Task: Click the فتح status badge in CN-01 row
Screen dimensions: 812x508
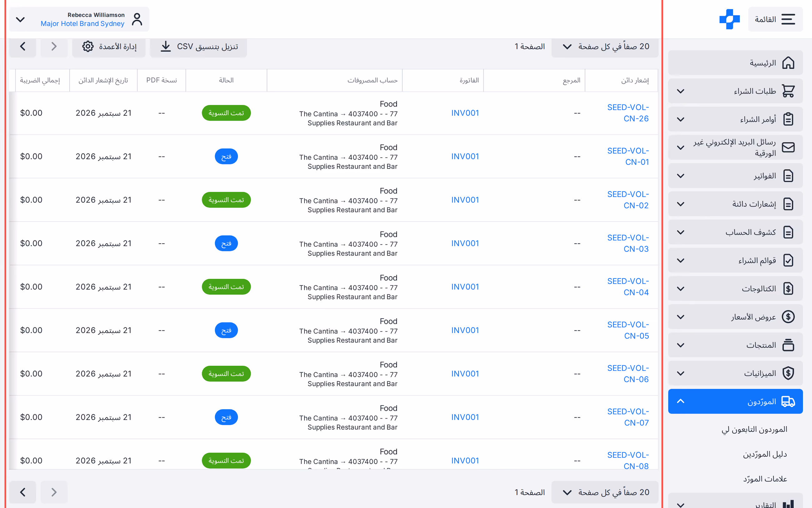Action: 226,156
